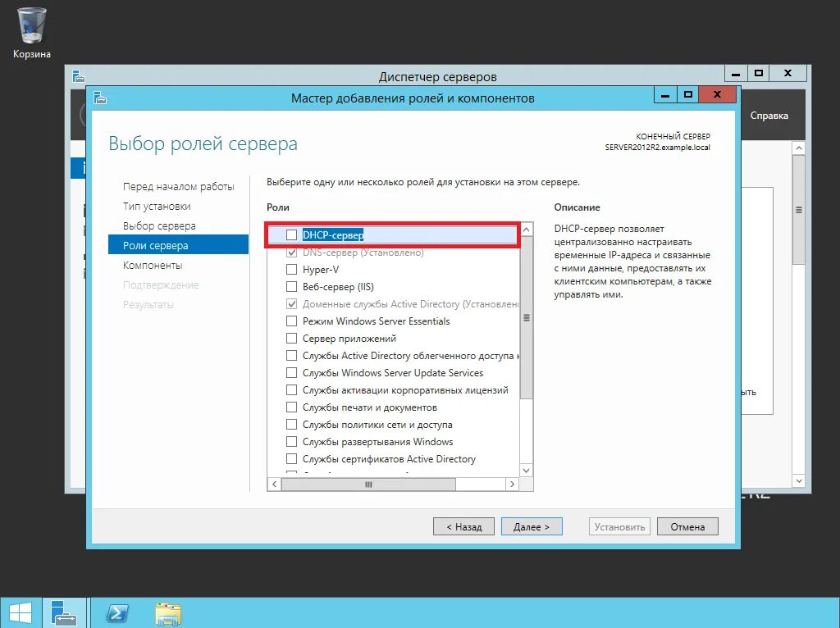
Task: Maximize the Диспетчер серверов window
Action: tap(759, 73)
